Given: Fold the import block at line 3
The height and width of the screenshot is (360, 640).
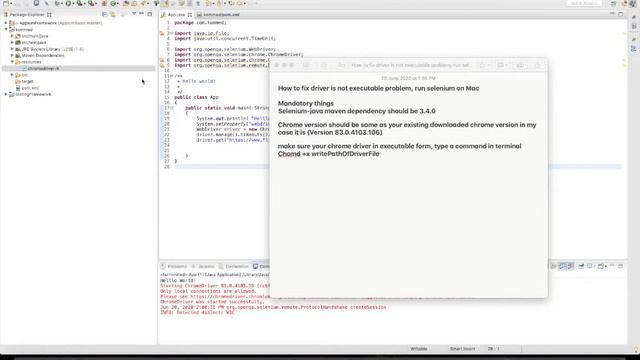Looking at the screenshot, I should (172, 33).
